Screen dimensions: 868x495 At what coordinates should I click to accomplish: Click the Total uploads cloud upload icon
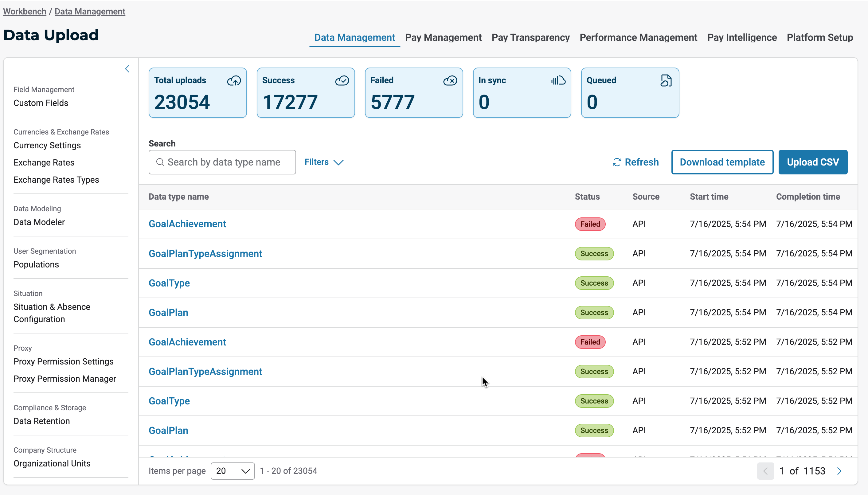(x=234, y=80)
